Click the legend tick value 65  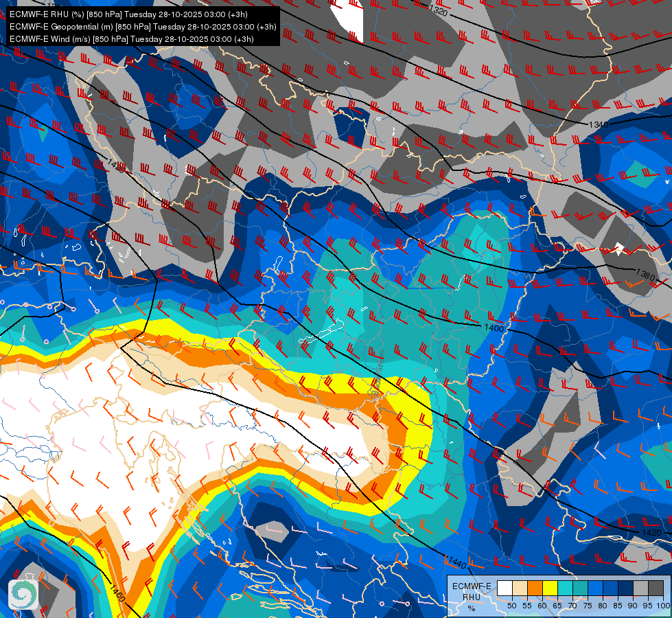pos(557,606)
